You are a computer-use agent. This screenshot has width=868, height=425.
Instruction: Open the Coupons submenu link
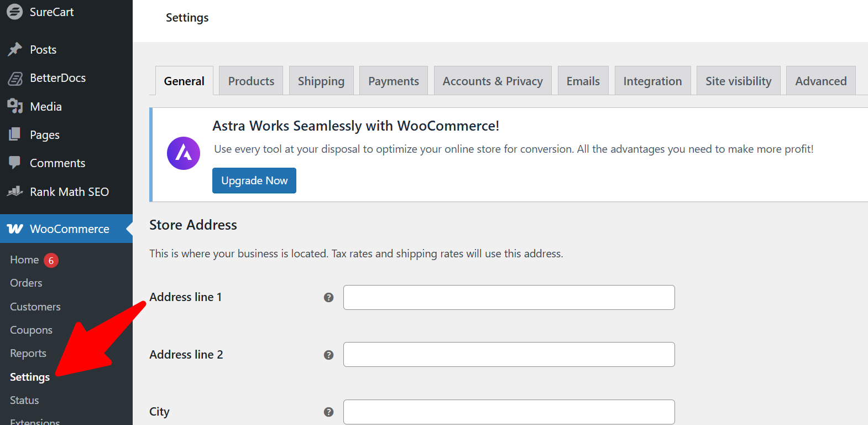pos(31,330)
